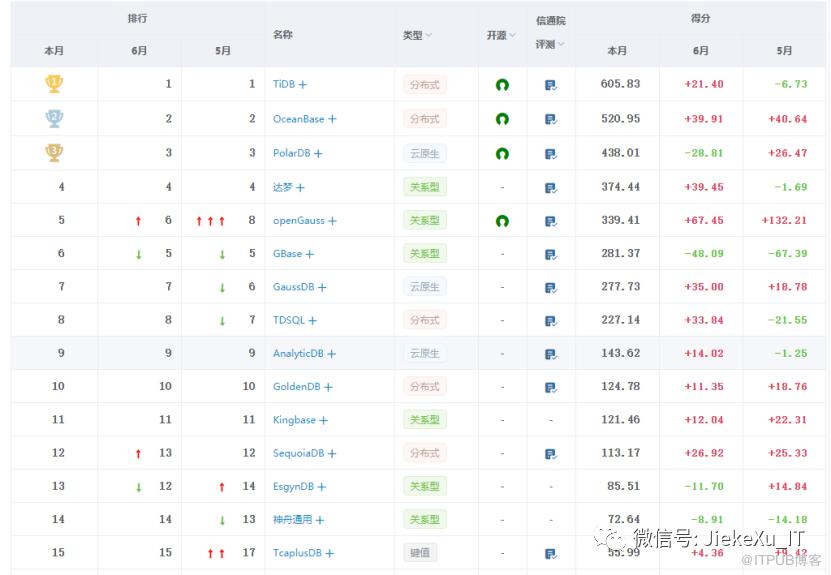The width and height of the screenshot is (831, 575).
Task: Click the score 85.51 in EsgynDB row
Action: [623, 486]
